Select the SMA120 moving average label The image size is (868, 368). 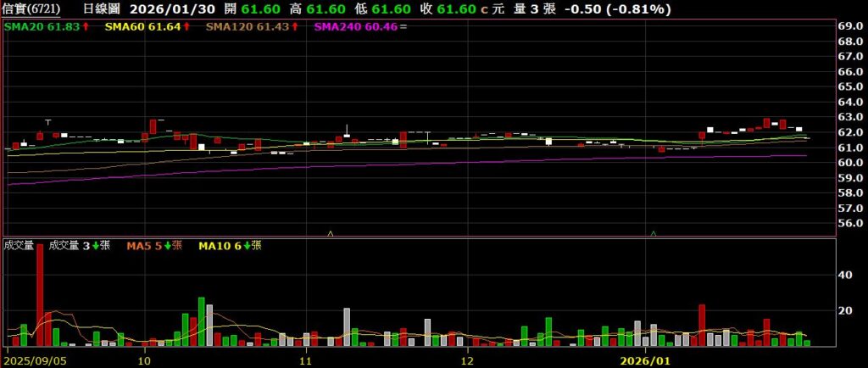point(250,27)
